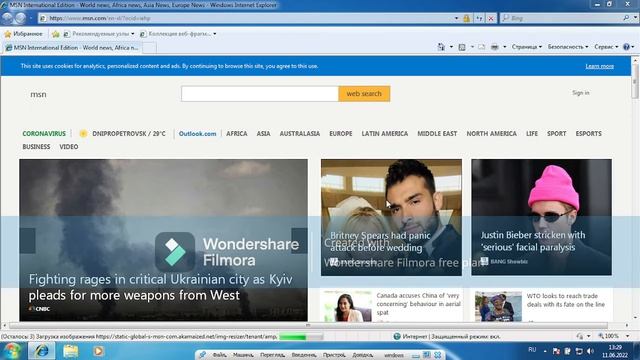
Task: Click the pin icon on VM toolbar
Action: click(x=202, y=355)
